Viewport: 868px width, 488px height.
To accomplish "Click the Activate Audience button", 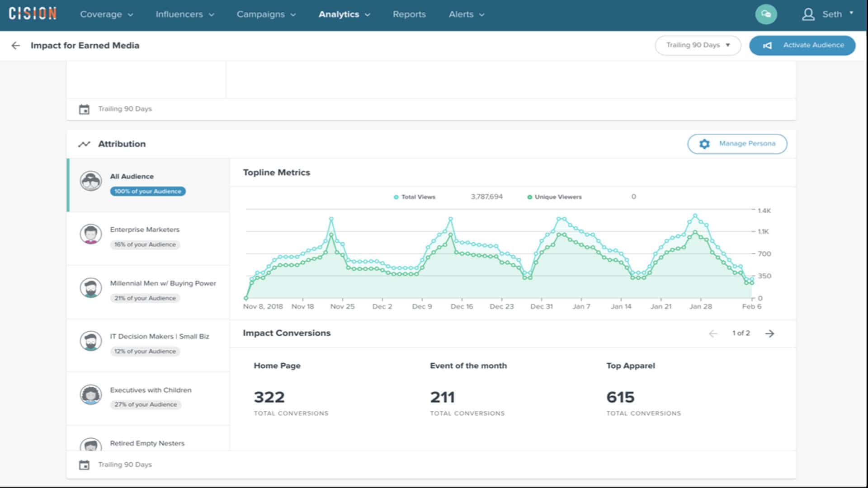I will pyautogui.click(x=802, y=45).
